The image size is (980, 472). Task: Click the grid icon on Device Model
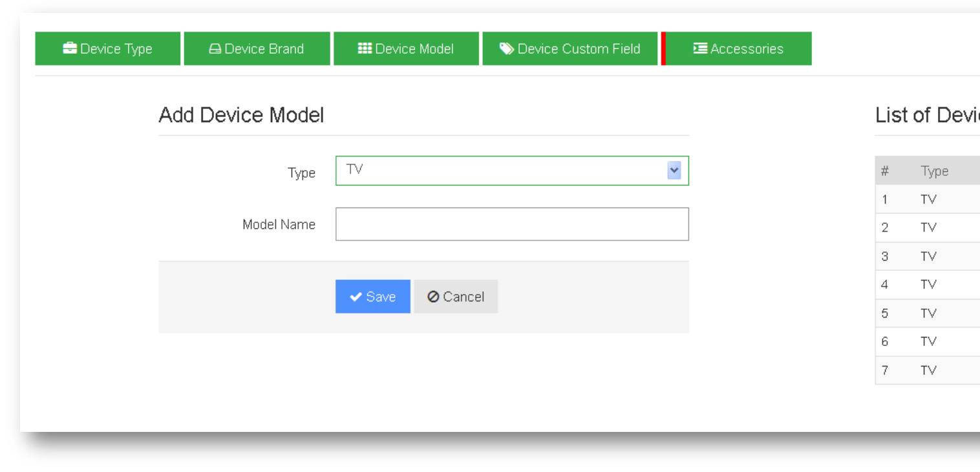click(x=365, y=48)
